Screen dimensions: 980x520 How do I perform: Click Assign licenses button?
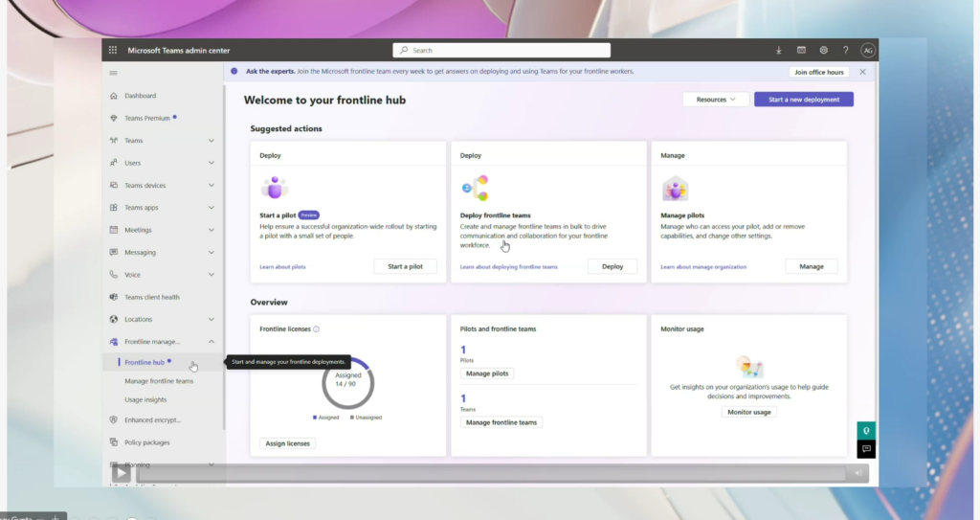tap(287, 443)
